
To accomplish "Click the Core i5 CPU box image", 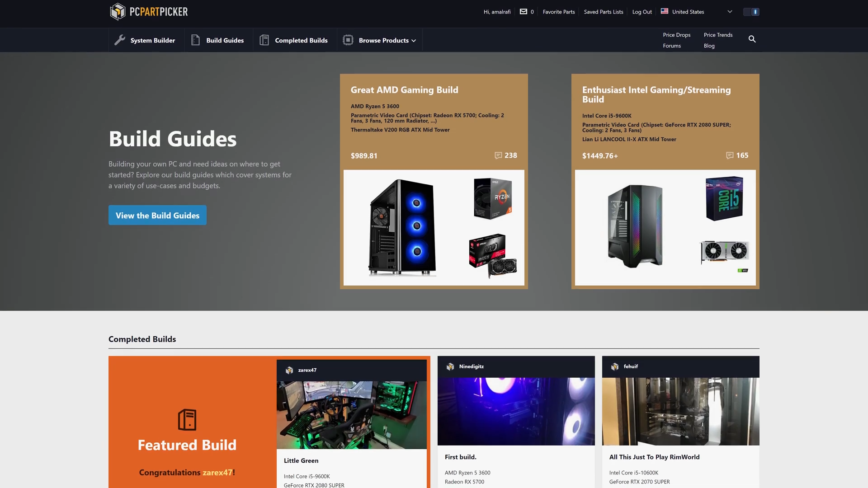I will coord(724,198).
